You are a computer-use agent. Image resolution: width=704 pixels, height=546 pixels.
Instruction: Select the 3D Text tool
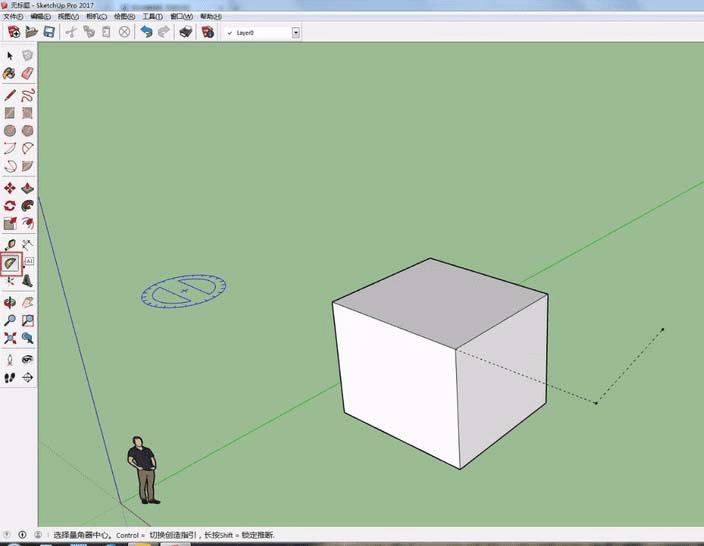pos(27,281)
